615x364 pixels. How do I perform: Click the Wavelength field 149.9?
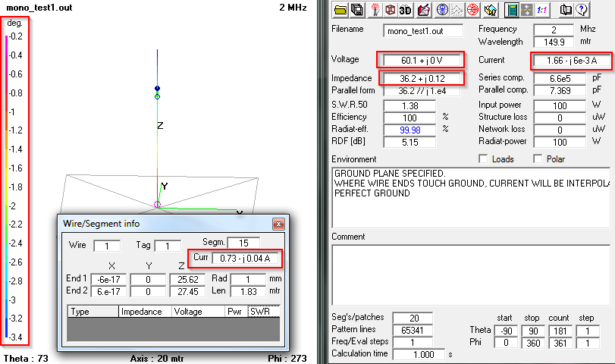click(554, 42)
